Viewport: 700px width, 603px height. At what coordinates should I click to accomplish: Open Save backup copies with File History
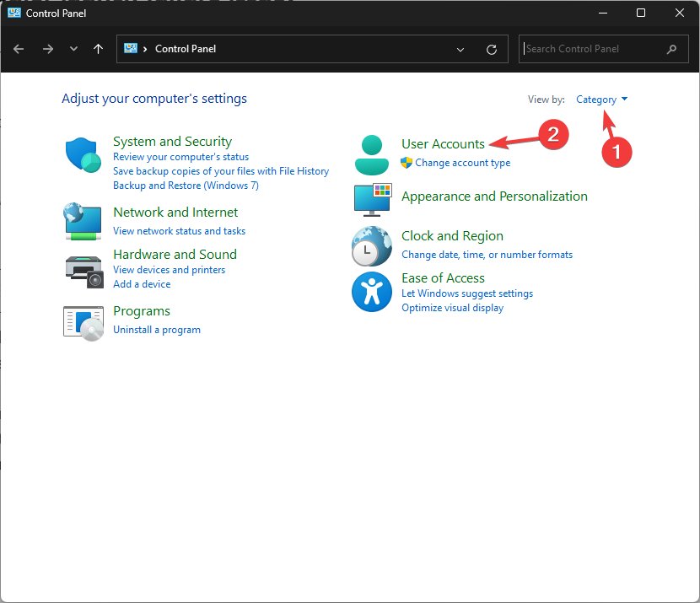coord(221,171)
